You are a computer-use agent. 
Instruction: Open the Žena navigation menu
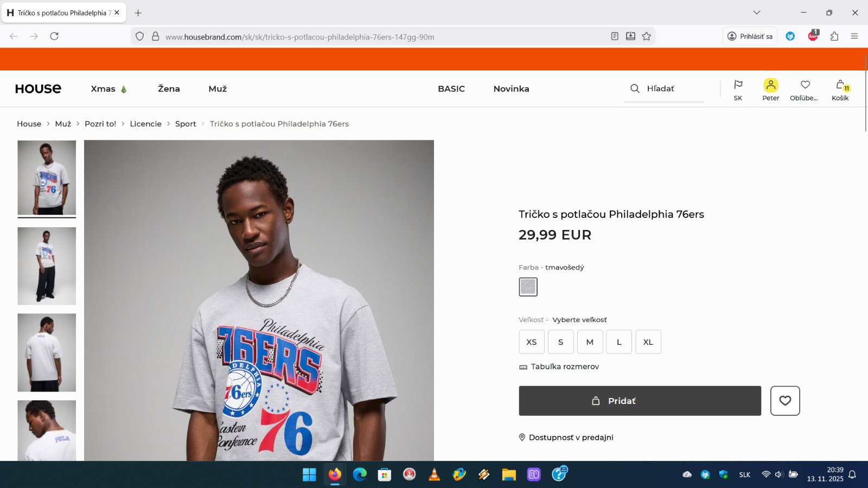(x=169, y=89)
